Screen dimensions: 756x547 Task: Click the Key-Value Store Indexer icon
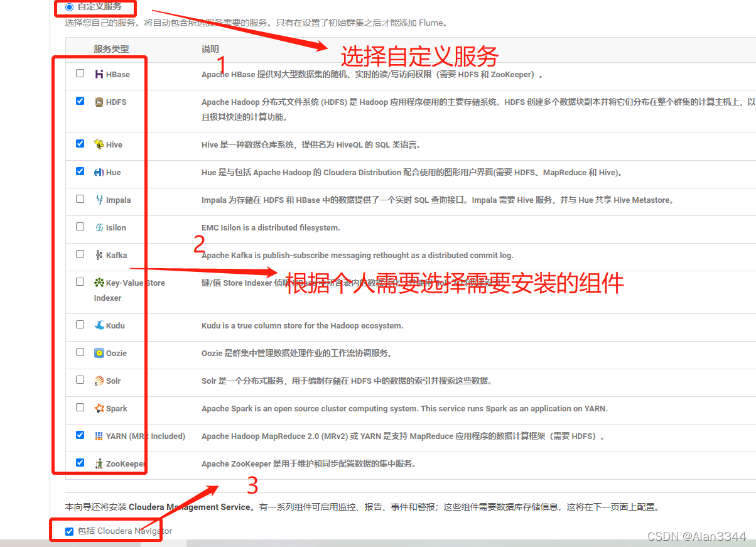coord(99,283)
